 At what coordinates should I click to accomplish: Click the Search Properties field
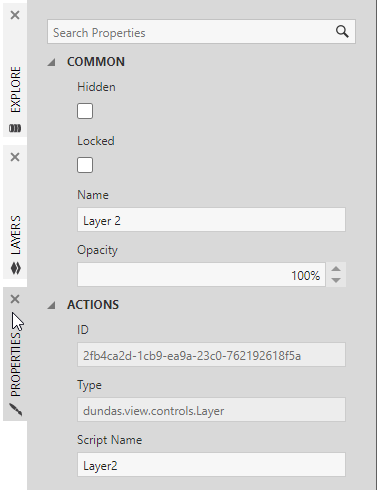tap(201, 32)
